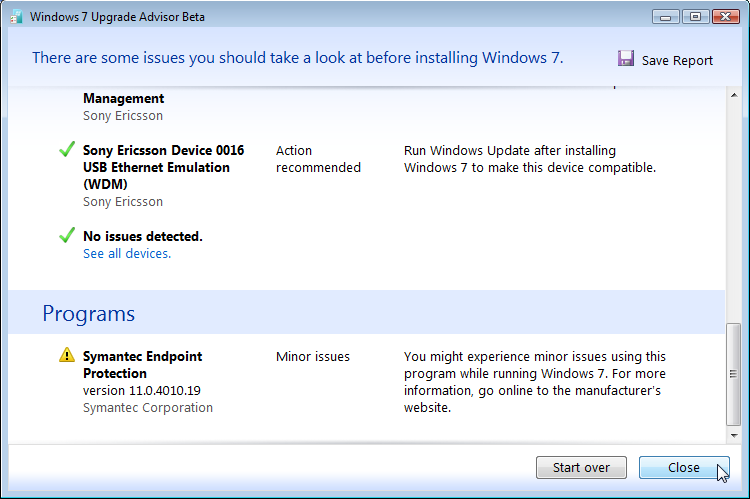Screen dimensions: 750x499
Task: Click yellow warning icon beside Symantec Endpoint Protection
Action: (x=67, y=355)
